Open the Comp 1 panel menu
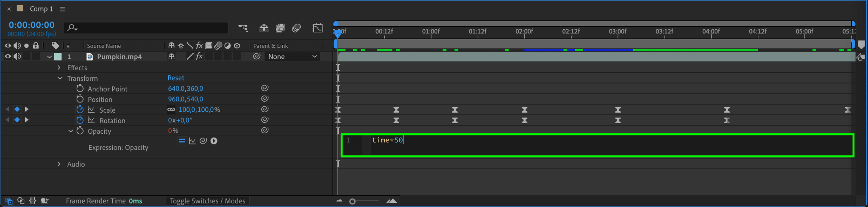This screenshot has height=207, width=868. tap(62, 9)
